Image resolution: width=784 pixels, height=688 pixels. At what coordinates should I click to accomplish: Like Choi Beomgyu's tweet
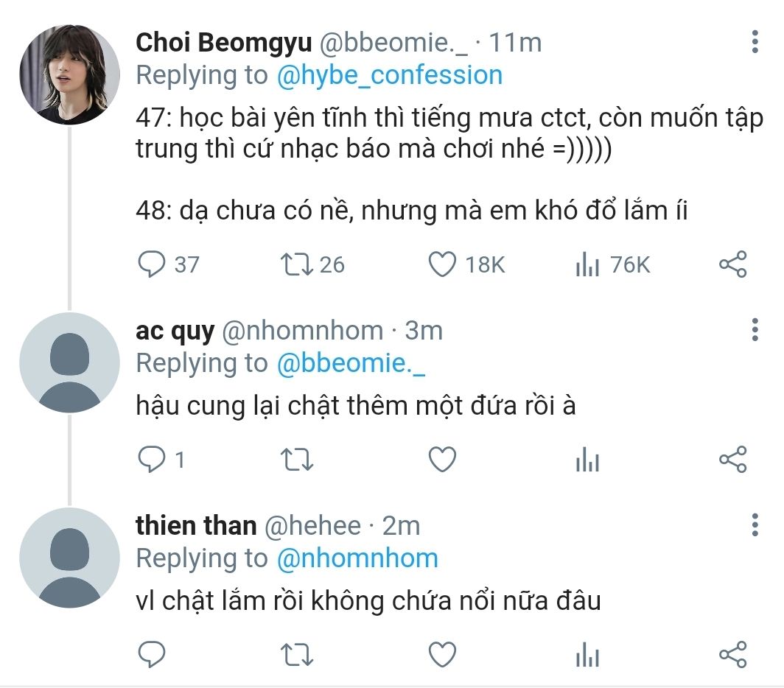pyautogui.click(x=442, y=264)
